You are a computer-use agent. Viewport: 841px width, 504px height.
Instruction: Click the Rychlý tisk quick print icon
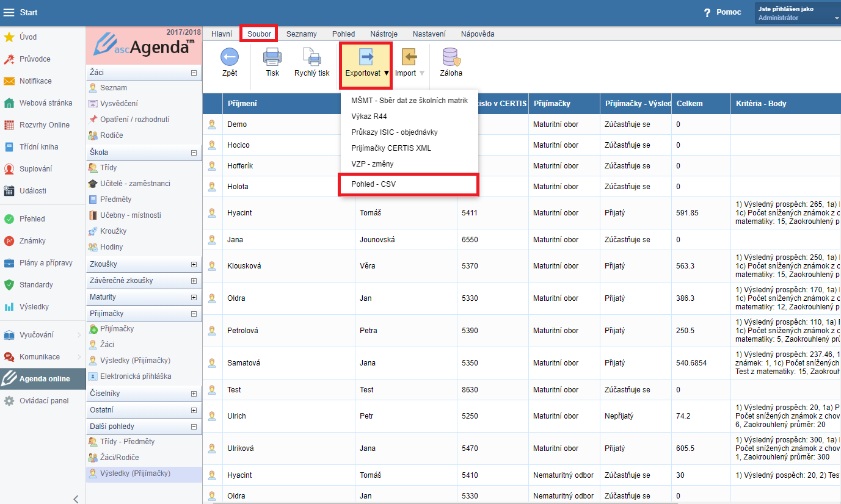[x=311, y=57]
